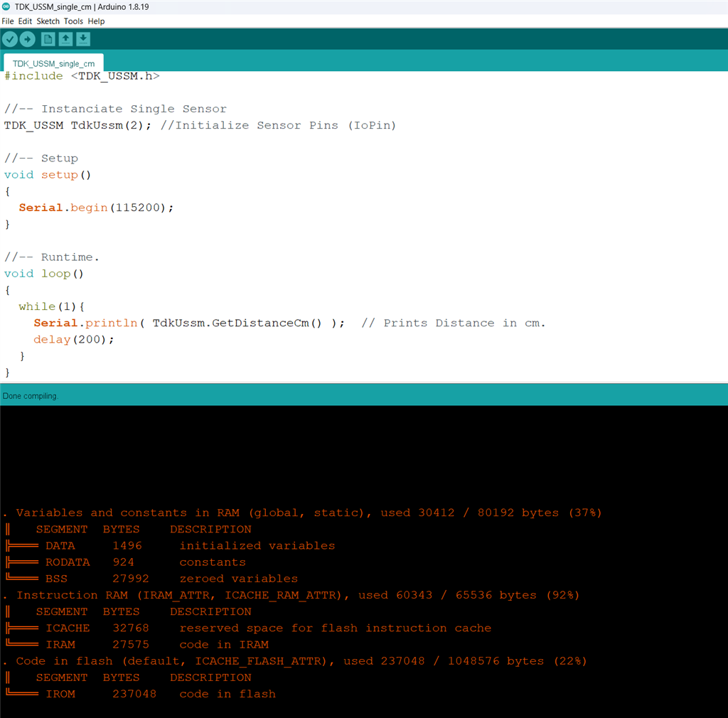This screenshot has height=718, width=728.
Task: Click the #include <TDK_USSM.h> line
Action: click(x=82, y=76)
